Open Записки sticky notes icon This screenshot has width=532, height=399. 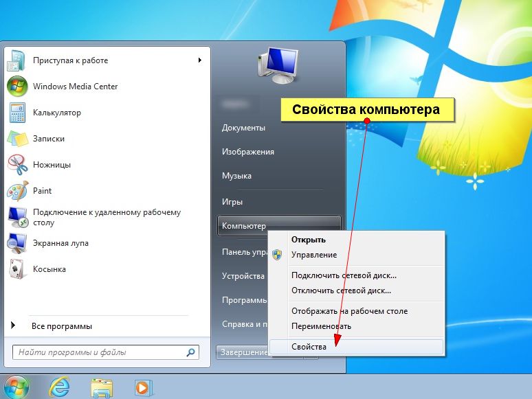coord(16,139)
